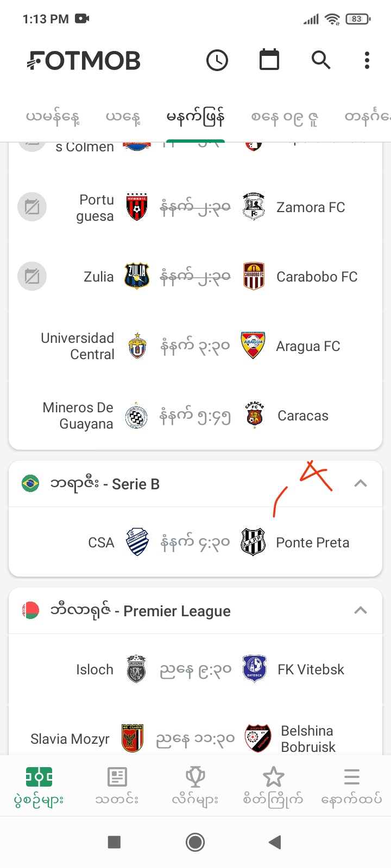Switch to the yesterday date tab
This screenshot has width=391, height=868.
(53, 117)
